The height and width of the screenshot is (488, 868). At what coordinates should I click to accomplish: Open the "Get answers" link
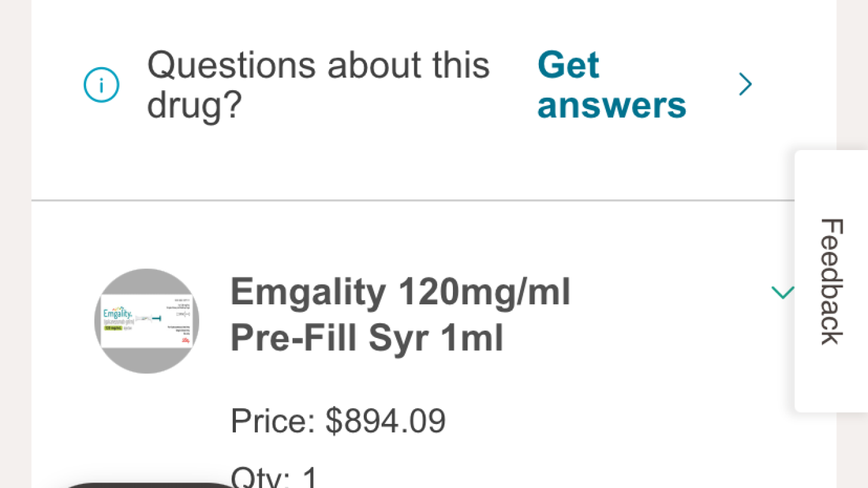point(611,85)
